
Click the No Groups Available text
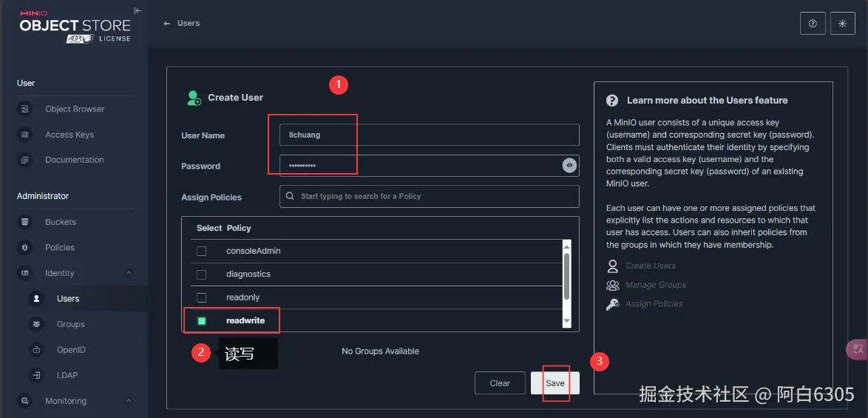(380, 351)
